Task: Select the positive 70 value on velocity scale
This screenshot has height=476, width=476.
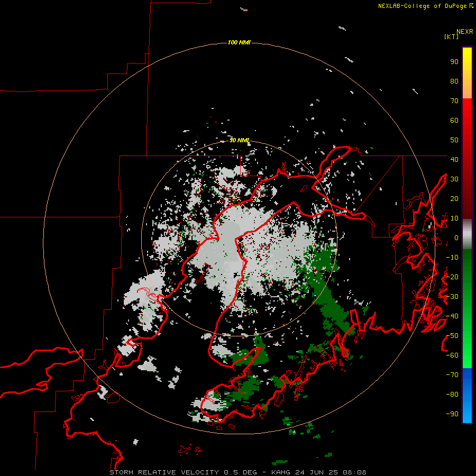Action: coord(454,101)
